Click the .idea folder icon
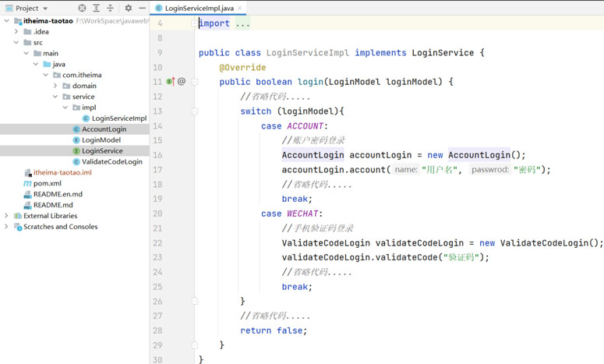Viewport: 604px width, 364px height. pos(28,32)
